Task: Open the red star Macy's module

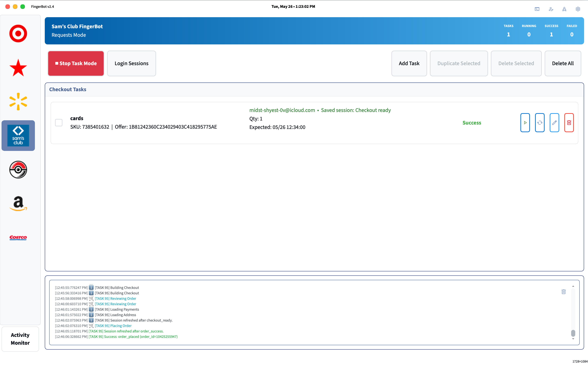Action: click(x=18, y=68)
